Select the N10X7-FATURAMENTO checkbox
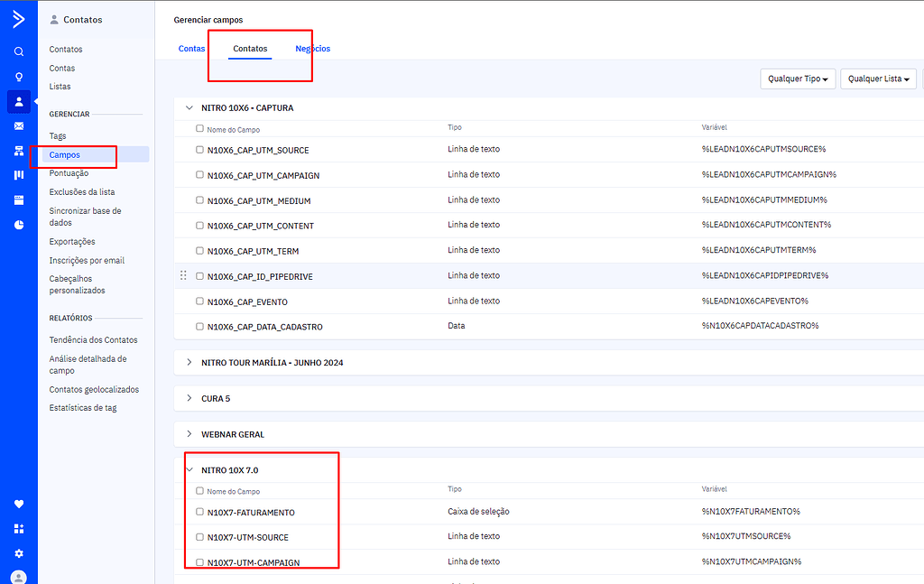 pos(199,511)
